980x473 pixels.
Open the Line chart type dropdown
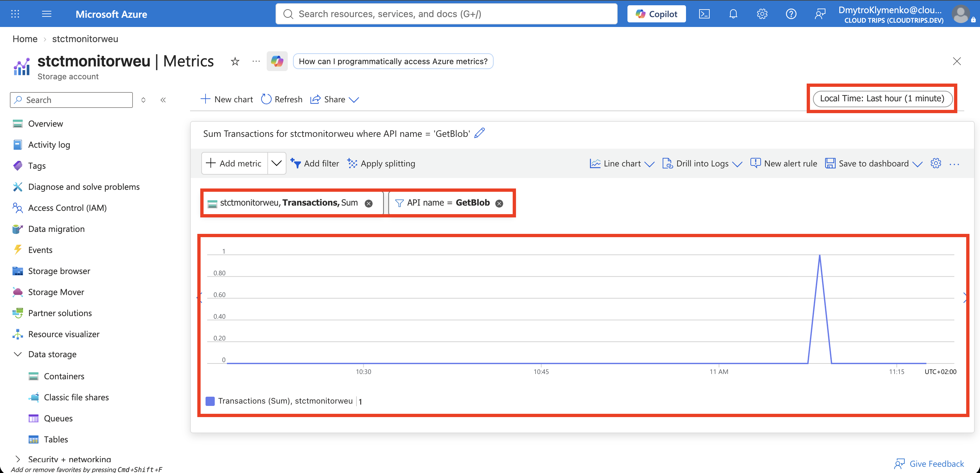point(622,163)
